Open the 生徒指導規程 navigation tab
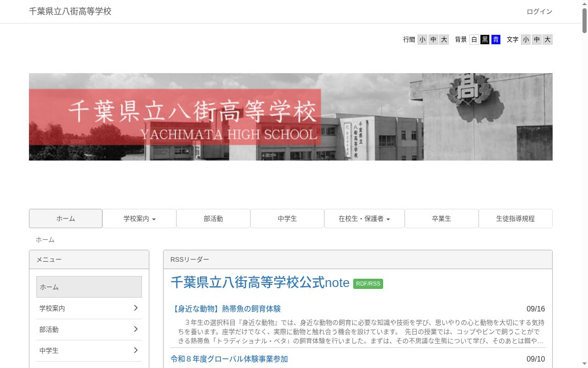The image size is (588, 368). coord(515,218)
